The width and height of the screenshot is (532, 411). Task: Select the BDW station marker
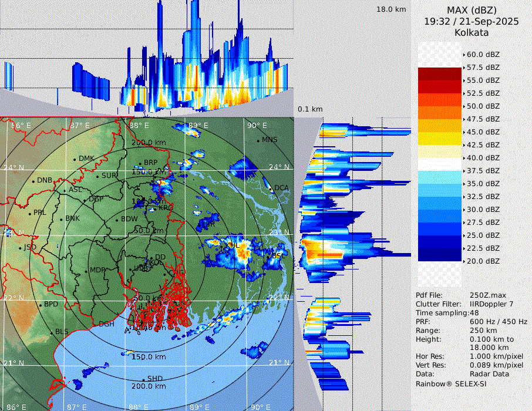pyautogui.click(x=117, y=220)
